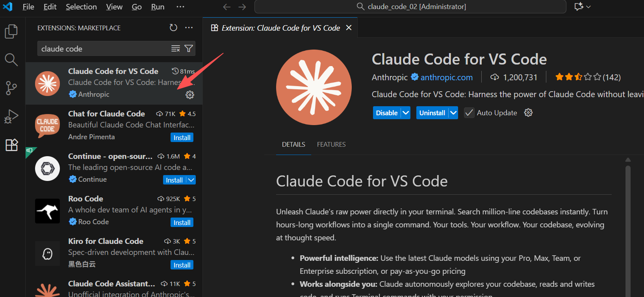
Task: Click the manage gear for Claude Code item
Action: click(190, 95)
